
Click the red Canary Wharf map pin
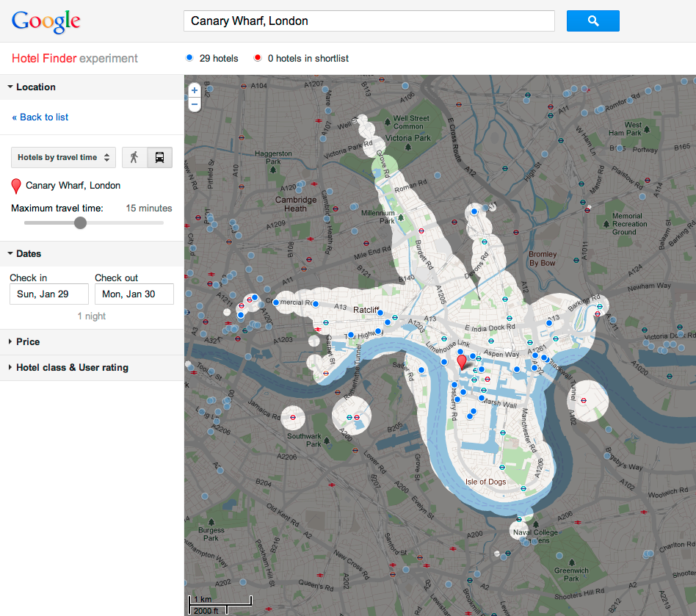pos(462,362)
